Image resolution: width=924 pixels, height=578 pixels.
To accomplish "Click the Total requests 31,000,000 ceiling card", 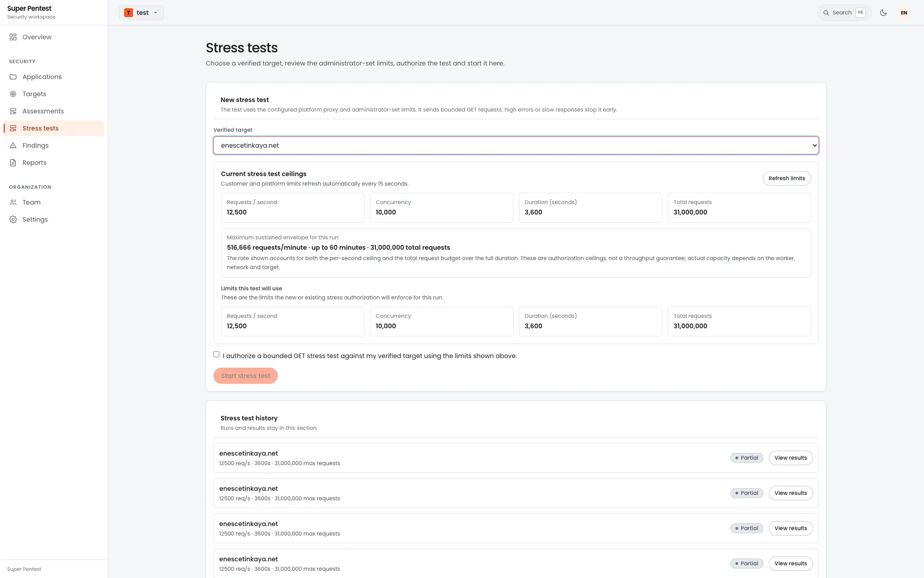I will point(739,208).
